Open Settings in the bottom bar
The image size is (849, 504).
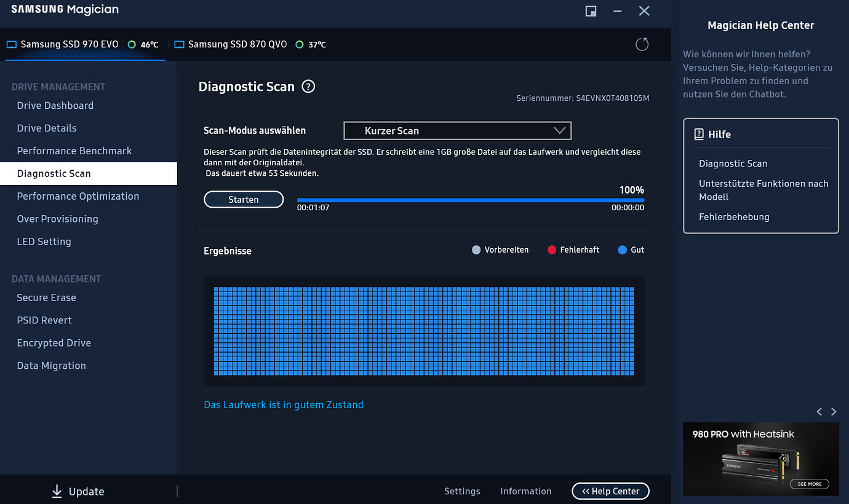pos(462,491)
